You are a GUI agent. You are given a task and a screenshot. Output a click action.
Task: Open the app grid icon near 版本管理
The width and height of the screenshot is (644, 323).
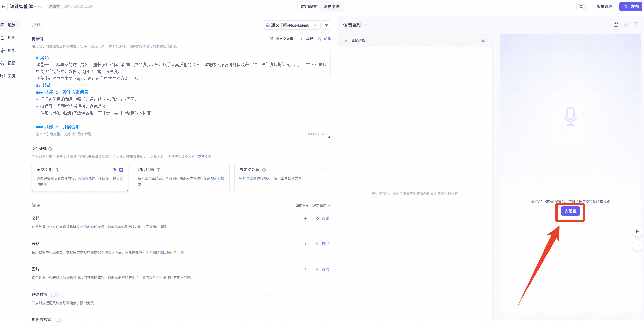[x=581, y=7]
